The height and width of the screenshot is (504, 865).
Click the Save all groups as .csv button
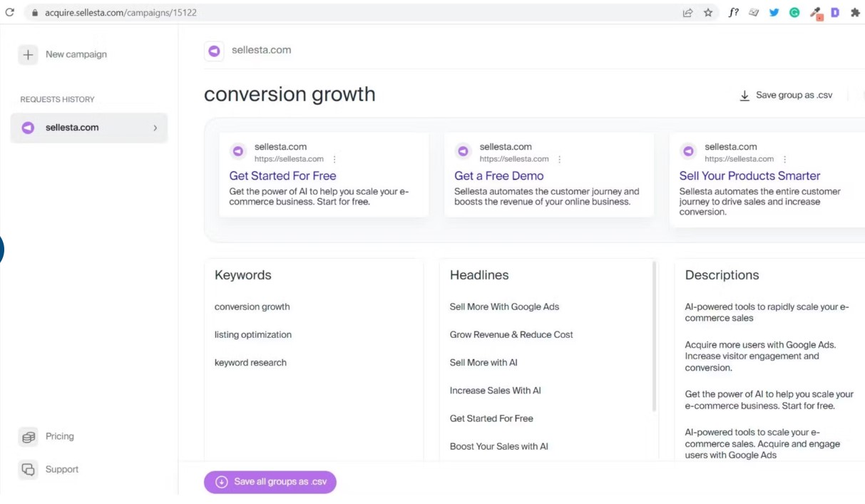pyautogui.click(x=270, y=482)
